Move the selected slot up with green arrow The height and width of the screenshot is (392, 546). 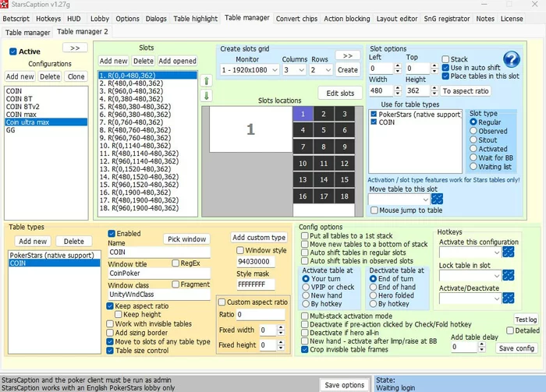click(207, 80)
